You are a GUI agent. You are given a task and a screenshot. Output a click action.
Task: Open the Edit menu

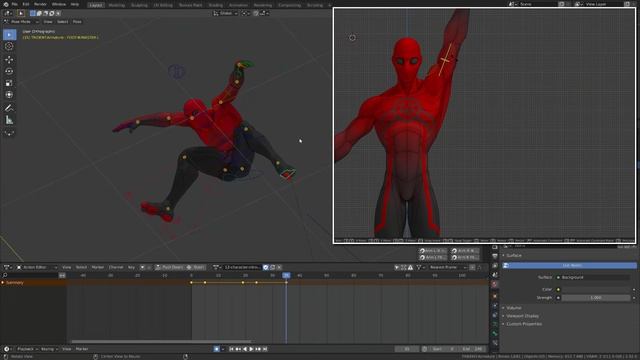pyautogui.click(x=26, y=4)
